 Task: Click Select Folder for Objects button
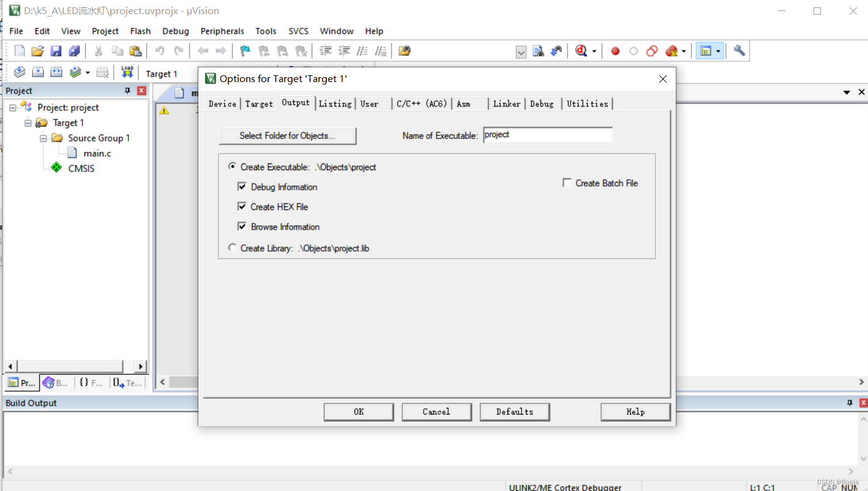288,136
